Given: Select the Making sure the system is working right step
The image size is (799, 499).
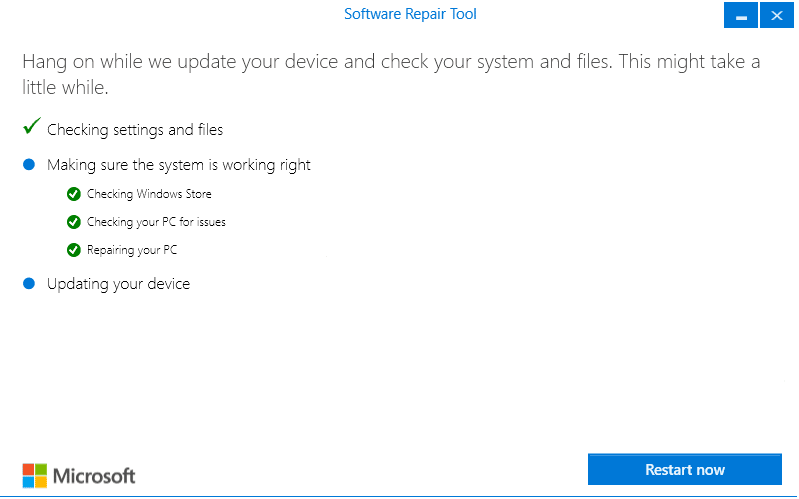Looking at the screenshot, I should pos(179,165).
